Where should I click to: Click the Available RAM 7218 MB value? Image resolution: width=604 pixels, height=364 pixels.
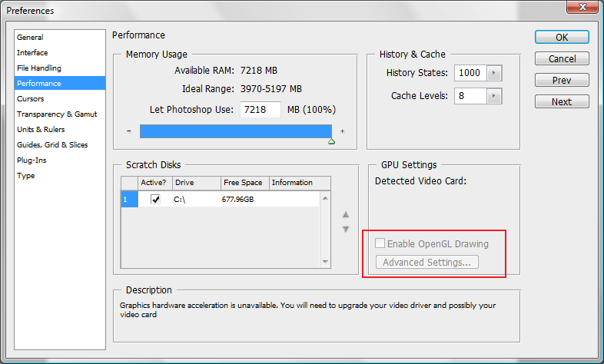(259, 71)
